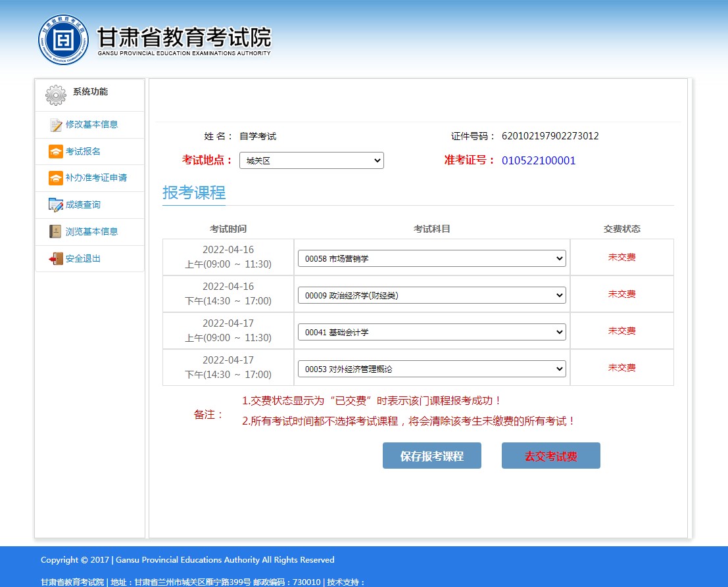
Task: Click the 考试科目 column header
Action: point(432,228)
